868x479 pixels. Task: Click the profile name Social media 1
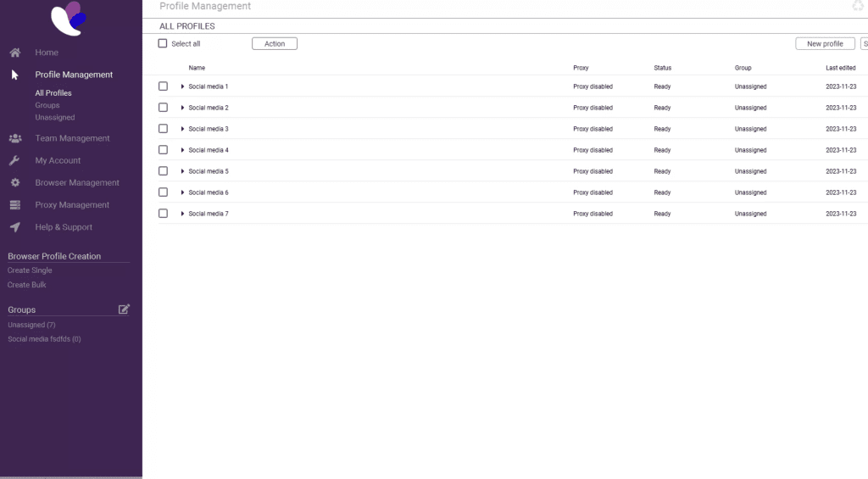point(209,86)
